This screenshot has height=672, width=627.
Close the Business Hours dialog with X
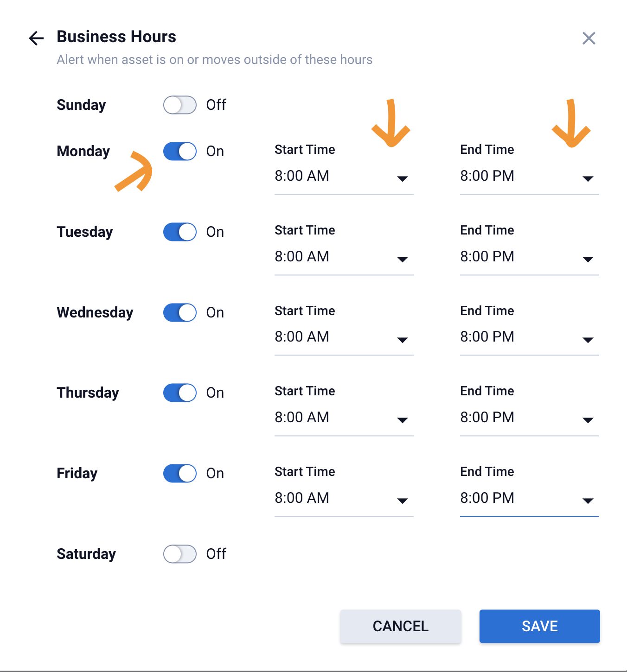[x=589, y=38]
